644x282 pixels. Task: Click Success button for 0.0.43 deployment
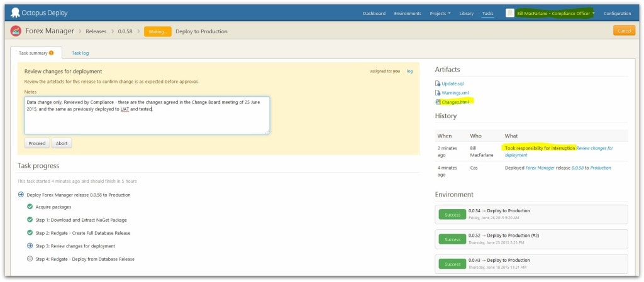[452, 264]
